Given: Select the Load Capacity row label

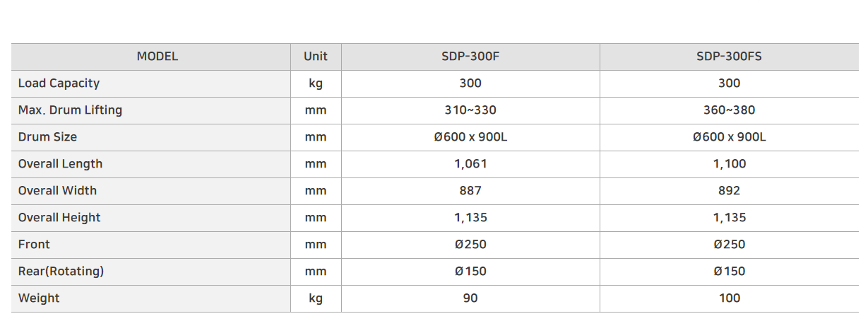Looking at the screenshot, I should [59, 83].
